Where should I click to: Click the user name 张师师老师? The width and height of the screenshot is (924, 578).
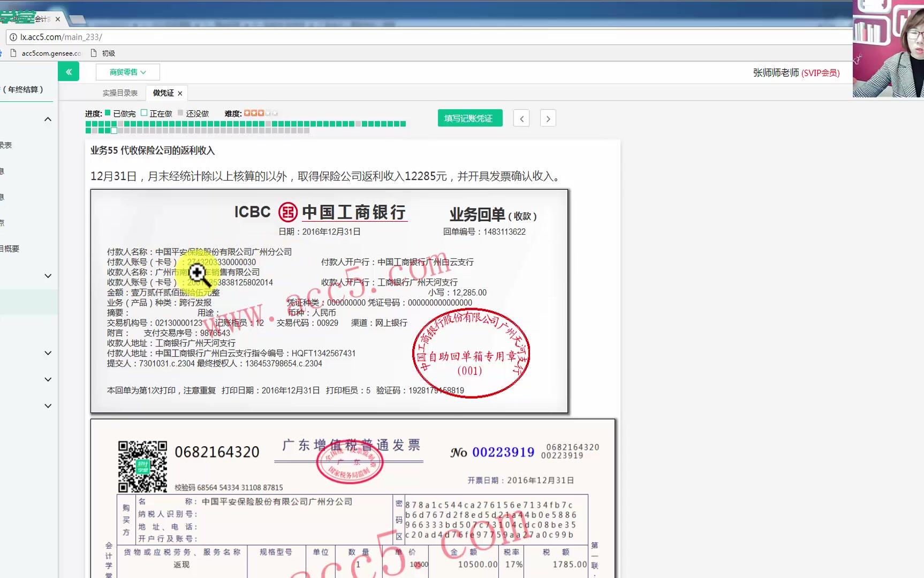776,73
